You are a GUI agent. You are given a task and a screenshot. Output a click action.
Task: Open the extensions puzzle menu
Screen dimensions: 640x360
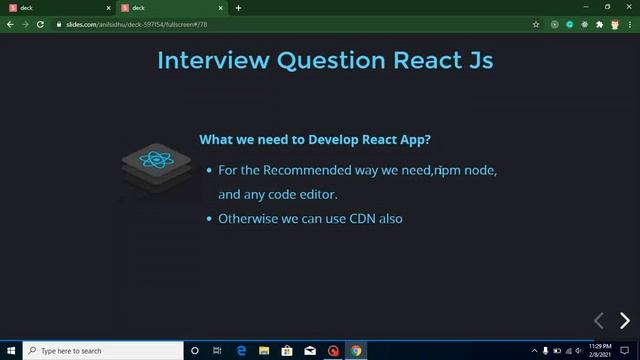point(600,24)
